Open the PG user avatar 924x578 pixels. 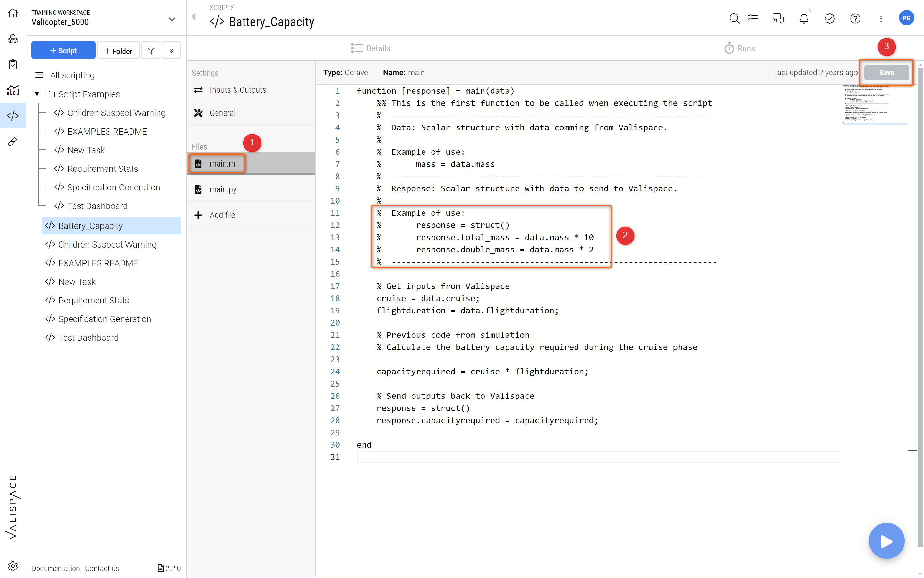coord(906,18)
